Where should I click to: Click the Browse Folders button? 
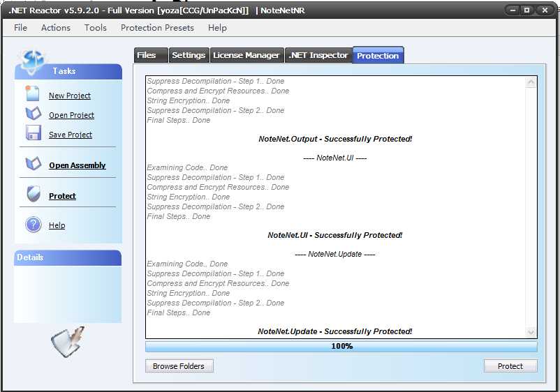coord(179,366)
